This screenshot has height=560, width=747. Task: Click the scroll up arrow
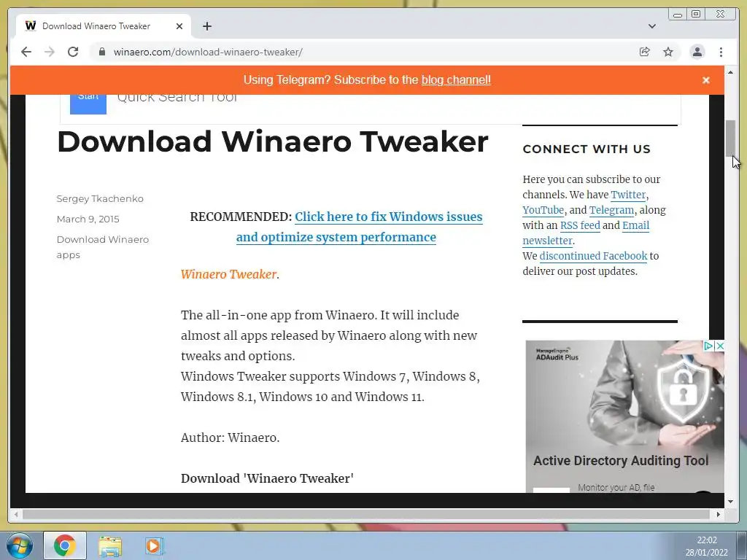(x=730, y=72)
